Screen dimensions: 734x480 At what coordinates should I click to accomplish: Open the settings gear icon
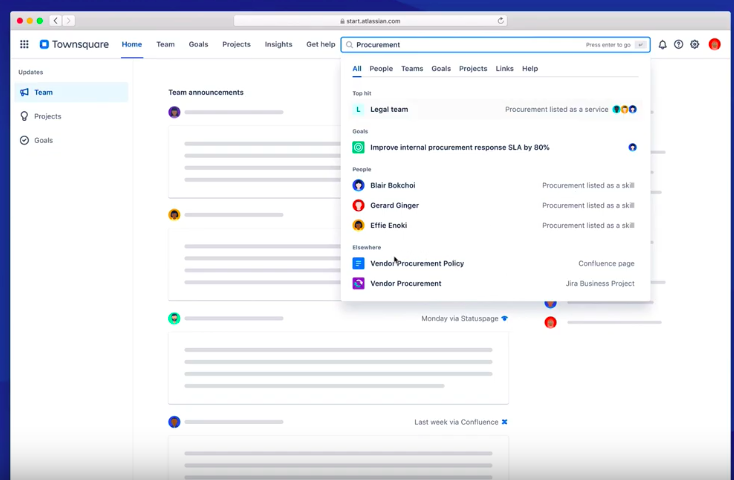pyautogui.click(x=695, y=44)
